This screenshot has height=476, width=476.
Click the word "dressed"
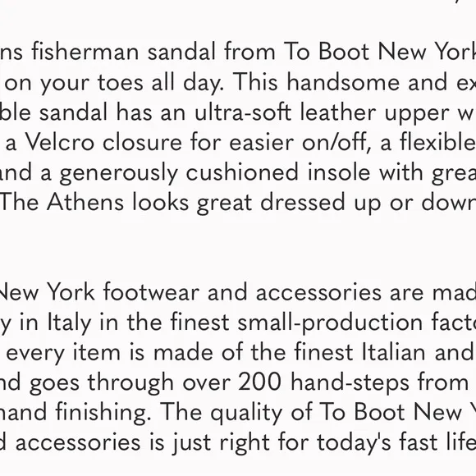pyautogui.click(x=303, y=202)
